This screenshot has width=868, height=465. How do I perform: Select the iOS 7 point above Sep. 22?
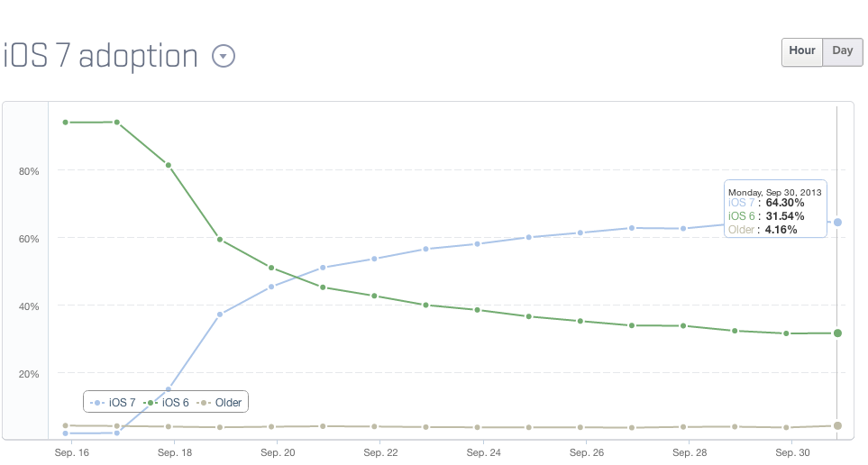click(374, 259)
